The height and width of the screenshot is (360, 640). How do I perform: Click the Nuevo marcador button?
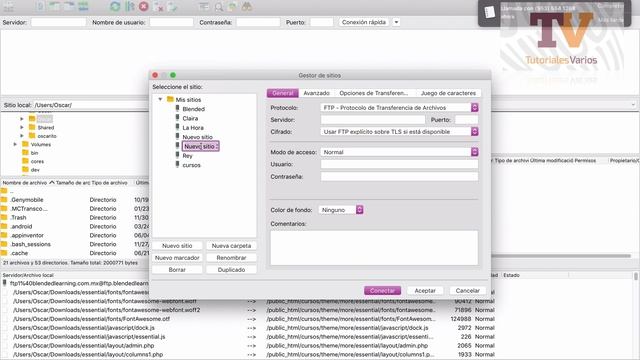coord(177,258)
